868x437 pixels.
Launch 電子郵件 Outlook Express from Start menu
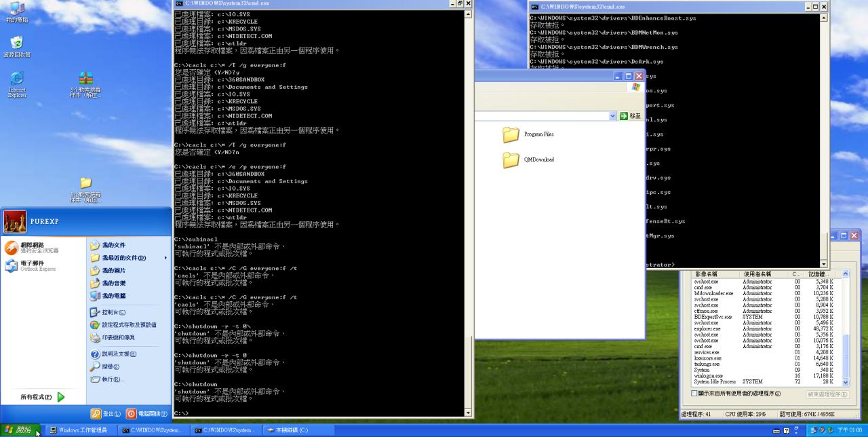pyautogui.click(x=32, y=266)
